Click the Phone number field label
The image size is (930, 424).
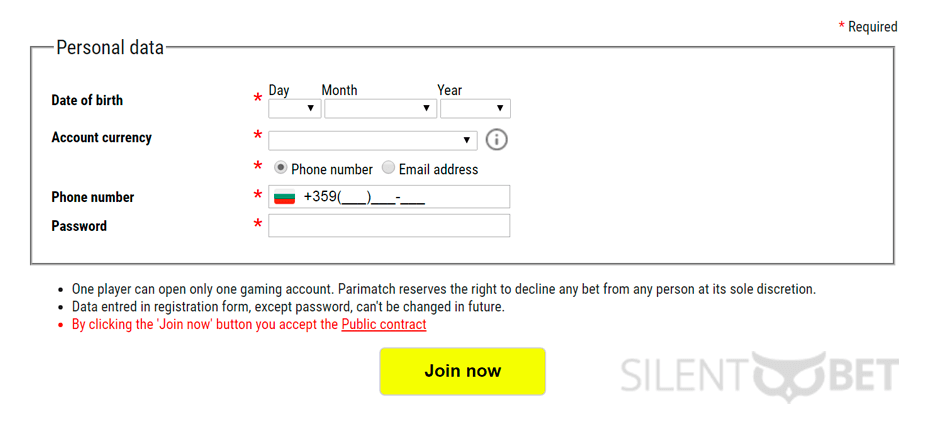93,197
